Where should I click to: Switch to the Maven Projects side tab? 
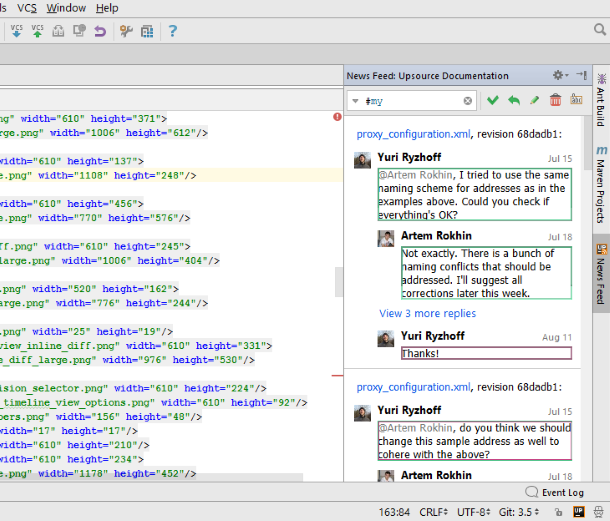coord(600,186)
